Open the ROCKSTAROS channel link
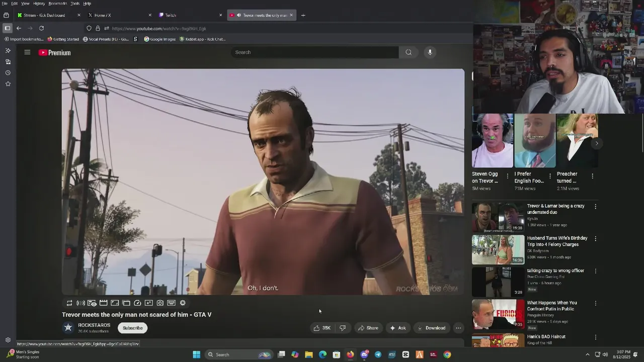Viewport: 644px width, 362px height. [x=94, y=325]
